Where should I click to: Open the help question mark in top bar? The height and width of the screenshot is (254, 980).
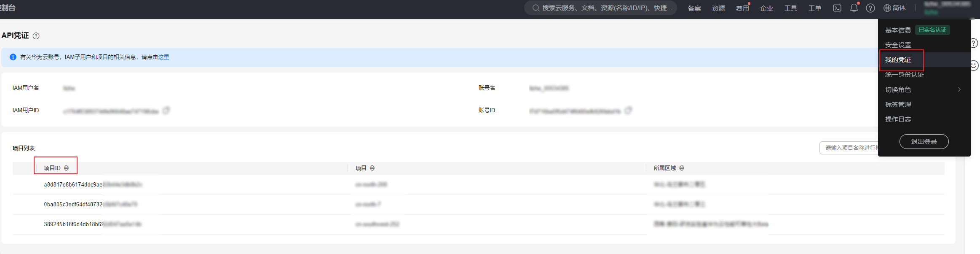pos(870,8)
